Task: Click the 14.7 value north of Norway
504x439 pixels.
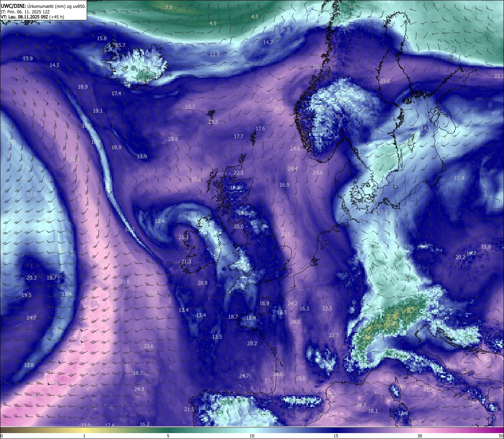Action: (x=268, y=42)
